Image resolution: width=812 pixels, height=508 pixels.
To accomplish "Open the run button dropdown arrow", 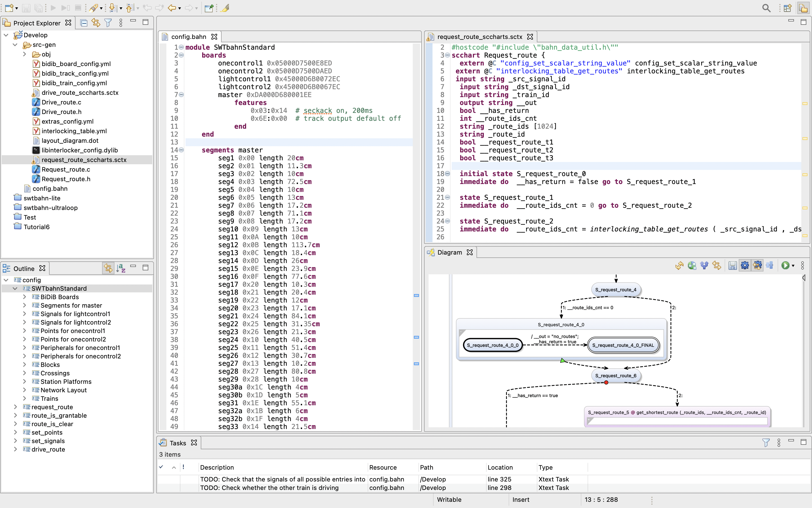I will (x=793, y=266).
